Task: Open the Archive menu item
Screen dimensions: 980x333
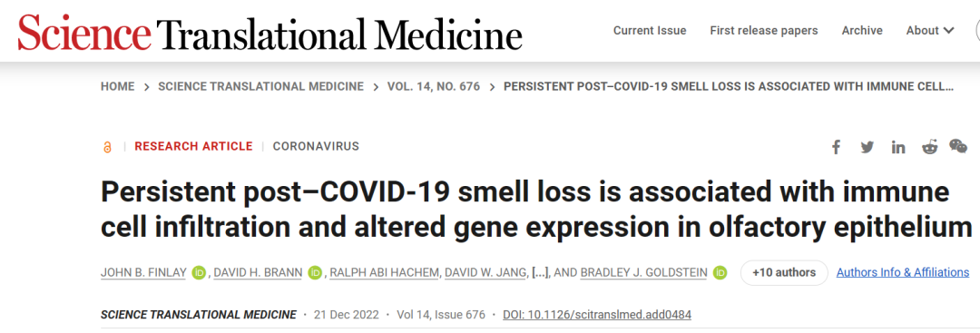Action: (862, 31)
